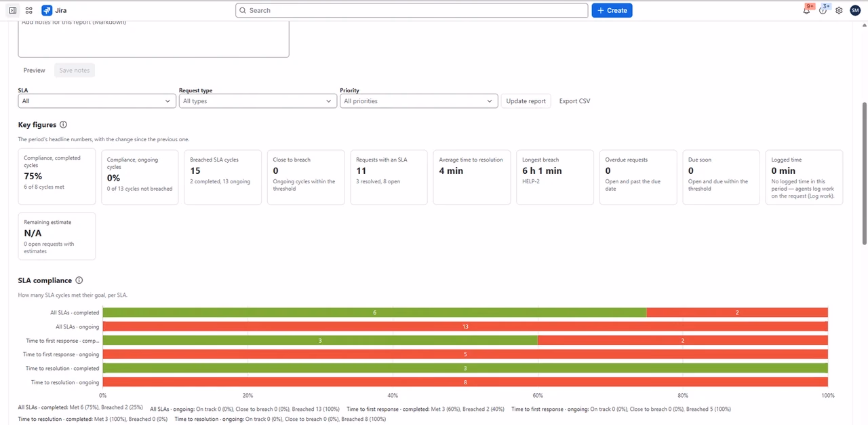Click the 'Time to resolution · ongoing' axis label

[x=65, y=382]
